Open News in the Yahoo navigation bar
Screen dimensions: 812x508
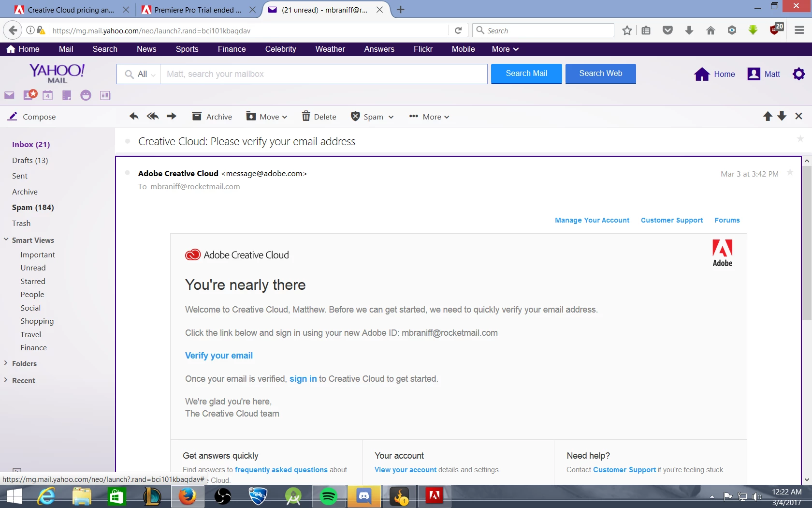146,49
